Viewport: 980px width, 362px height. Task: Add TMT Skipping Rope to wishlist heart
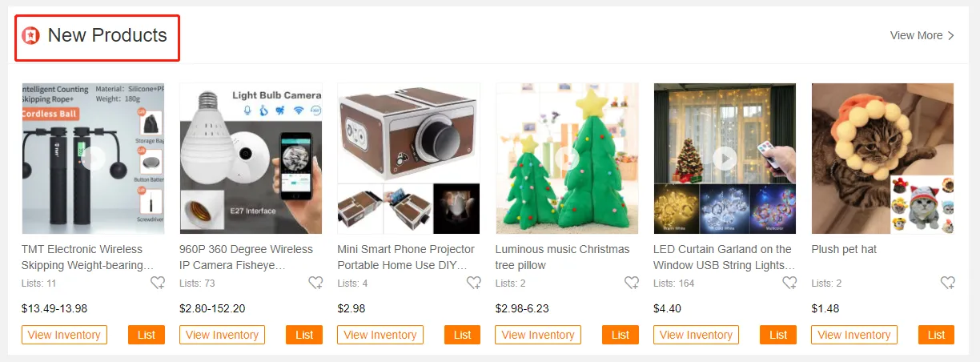point(158,283)
